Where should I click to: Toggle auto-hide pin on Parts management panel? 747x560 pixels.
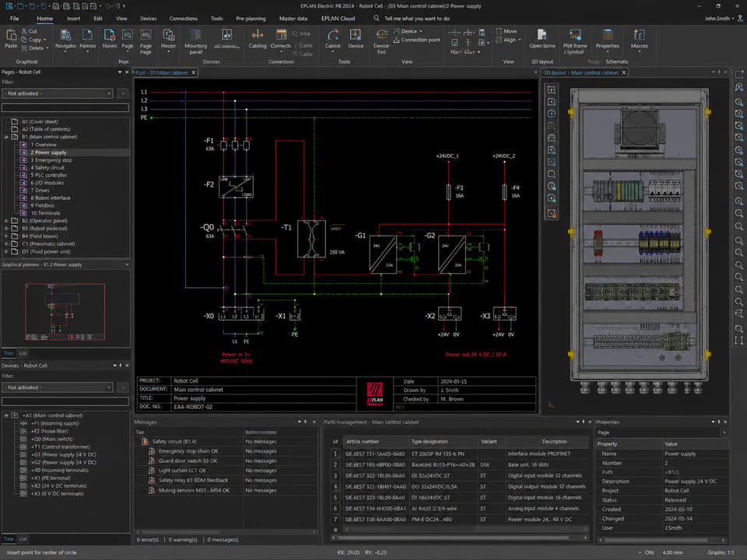click(583, 422)
